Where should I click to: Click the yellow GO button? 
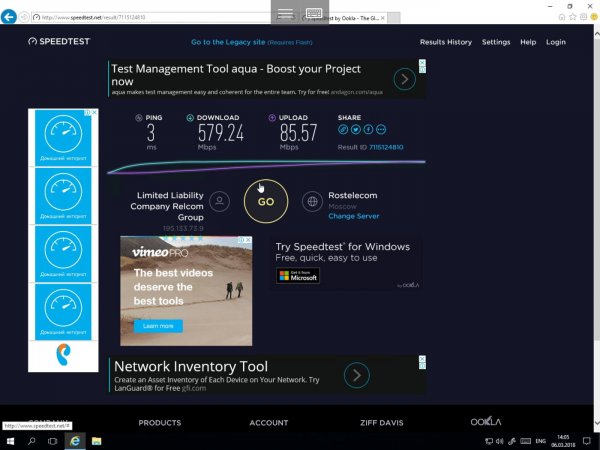(x=265, y=201)
